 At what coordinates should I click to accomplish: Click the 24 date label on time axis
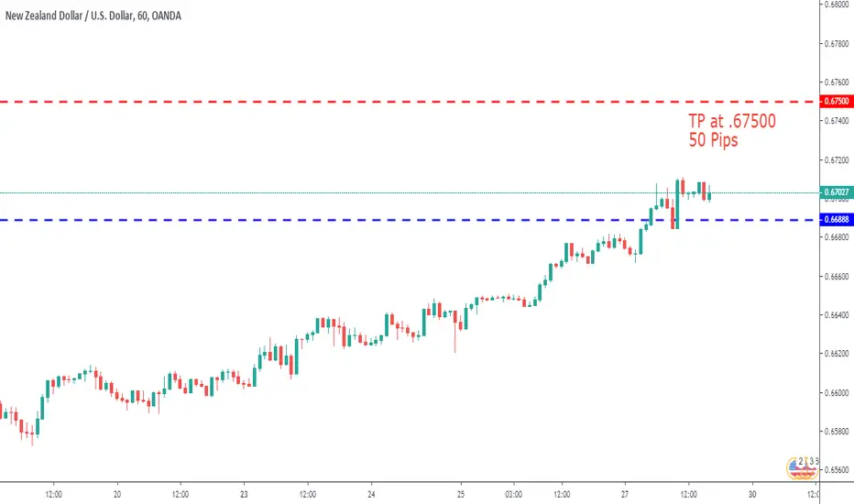pos(371,494)
